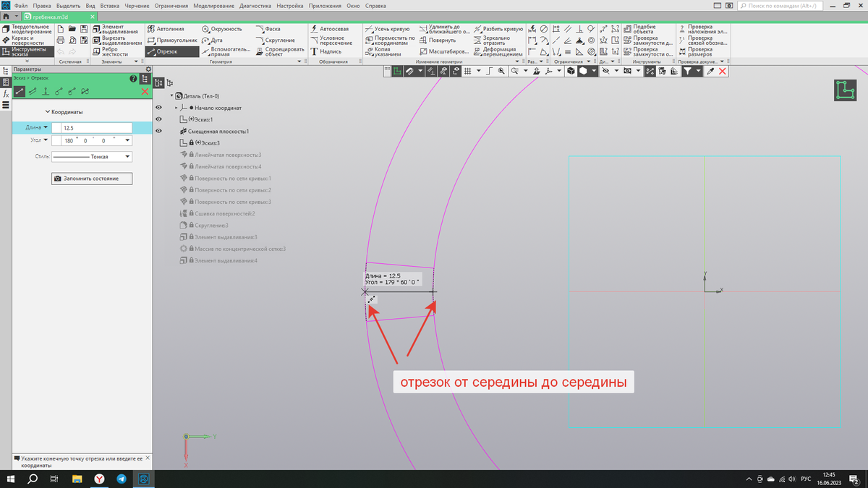The image size is (868, 488).
Task: Click the Запомнить состояние button
Action: pyautogui.click(x=92, y=179)
